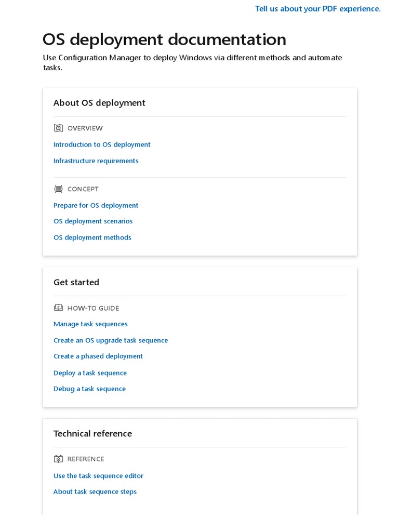The height and width of the screenshot is (532, 399).
Task: Click the How-To Guide section icon
Action: click(x=58, y=308)
